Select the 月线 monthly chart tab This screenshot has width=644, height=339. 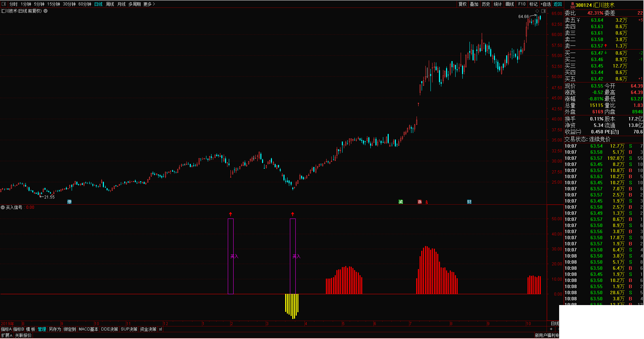(122, 4)
